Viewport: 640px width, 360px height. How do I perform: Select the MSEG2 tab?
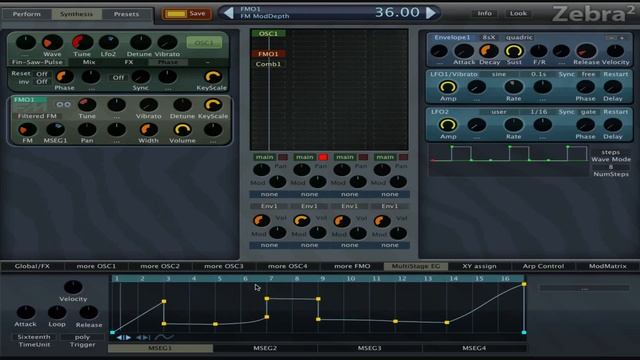(265, 348)
